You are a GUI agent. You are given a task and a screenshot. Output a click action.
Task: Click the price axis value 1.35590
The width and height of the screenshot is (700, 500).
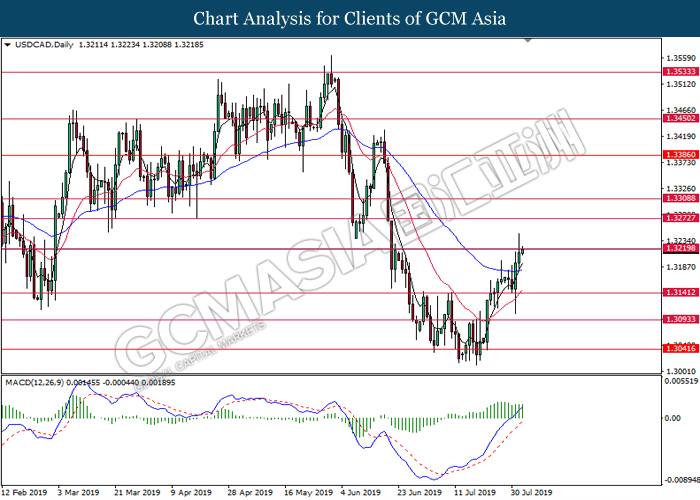pyautogui.click(x=681, y=58)
